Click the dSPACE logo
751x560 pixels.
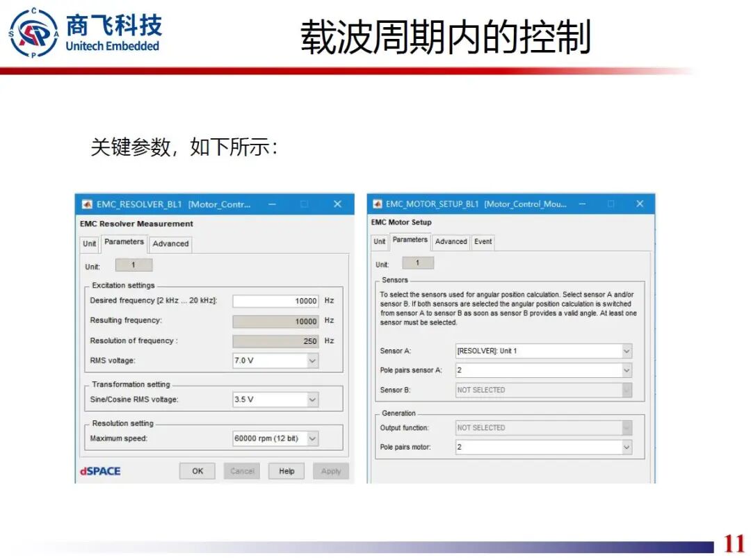coord(99,471)
